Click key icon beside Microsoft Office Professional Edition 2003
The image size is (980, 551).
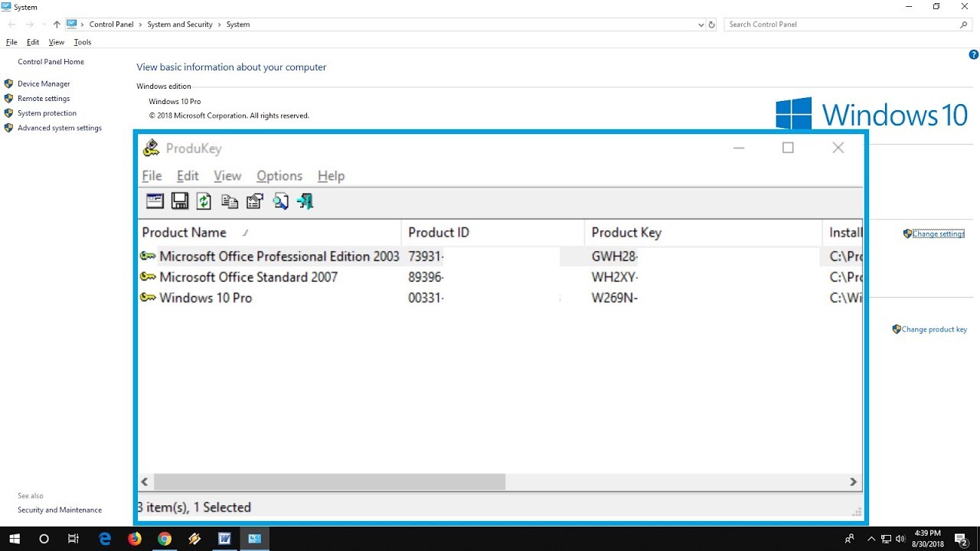coord(148,256)
